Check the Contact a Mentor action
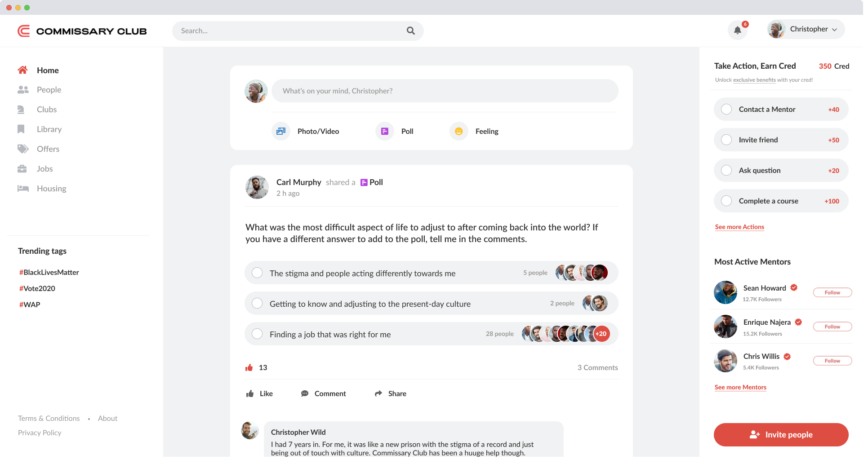The height and width of the screenshot is (468, 868). 726,109
